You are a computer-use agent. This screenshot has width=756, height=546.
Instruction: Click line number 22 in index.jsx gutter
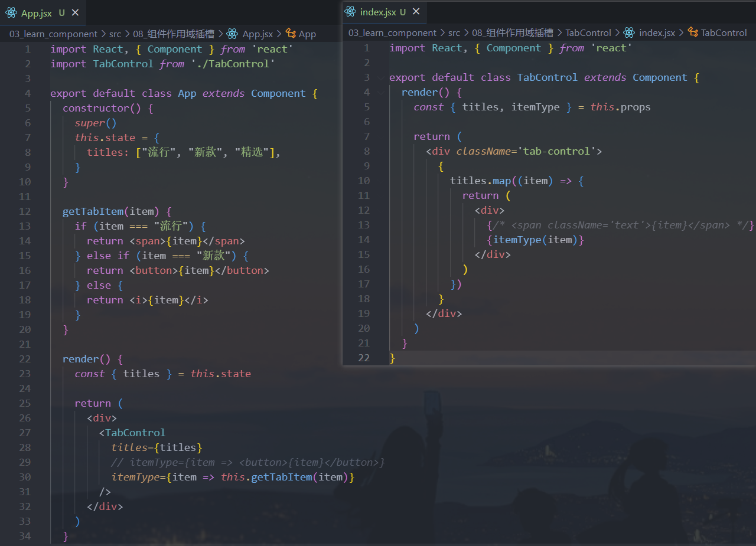coord(364,358)
